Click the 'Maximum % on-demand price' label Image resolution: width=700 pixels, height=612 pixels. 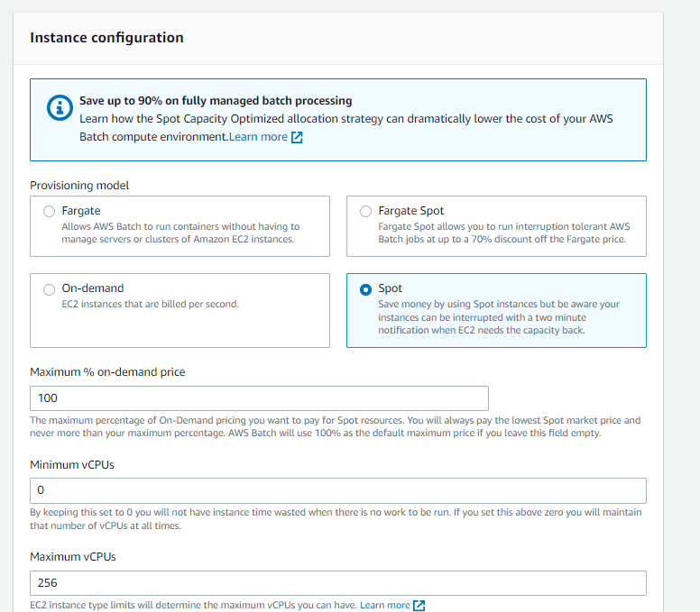click(107, 372)
